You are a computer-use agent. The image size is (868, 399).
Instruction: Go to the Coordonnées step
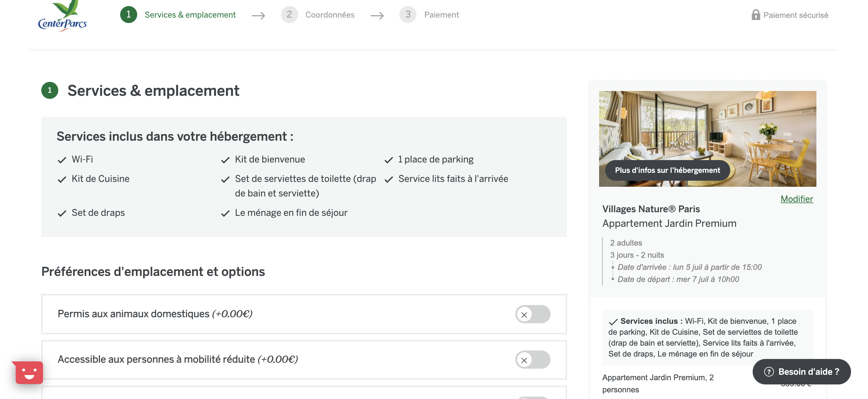[x=330, y=15]
